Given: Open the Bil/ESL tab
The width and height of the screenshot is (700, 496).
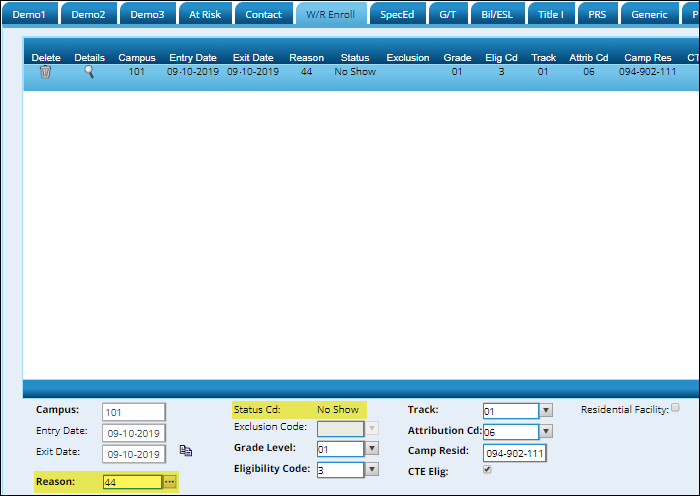Looking at the screenshot, I should 497,14.
